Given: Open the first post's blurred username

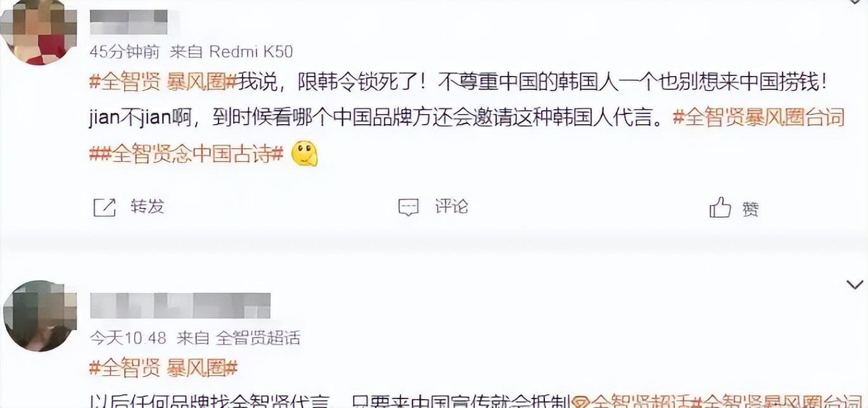Looking at the screenshot, I should (x=129, y=22).
